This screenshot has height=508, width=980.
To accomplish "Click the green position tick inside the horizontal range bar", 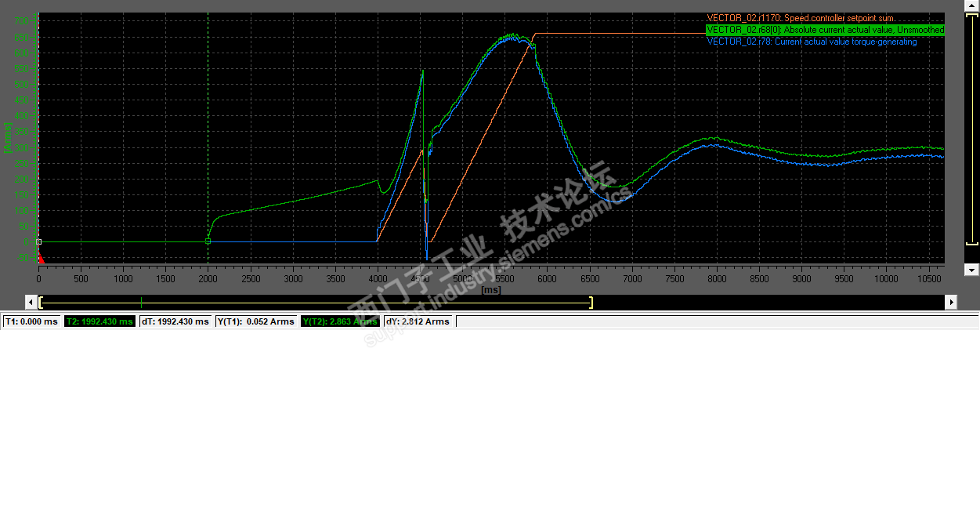I will point(141,302).
